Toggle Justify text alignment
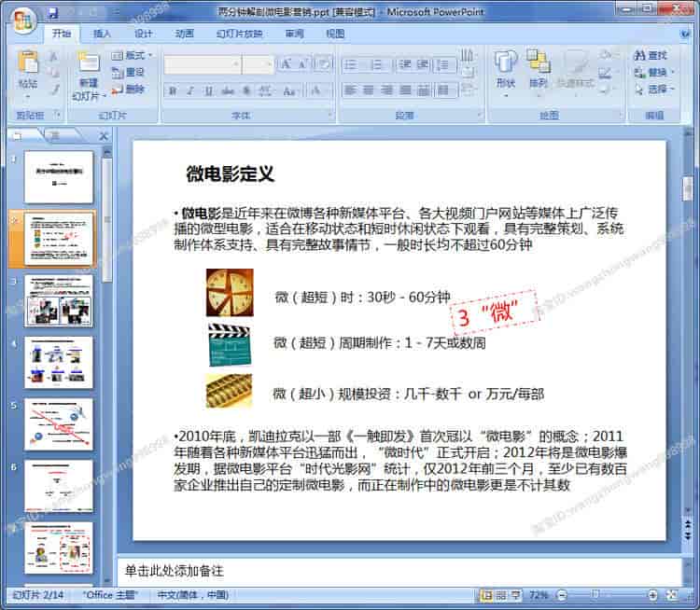Image resolution: width=700 pixels, height=610 pixels. pos(405,90)
